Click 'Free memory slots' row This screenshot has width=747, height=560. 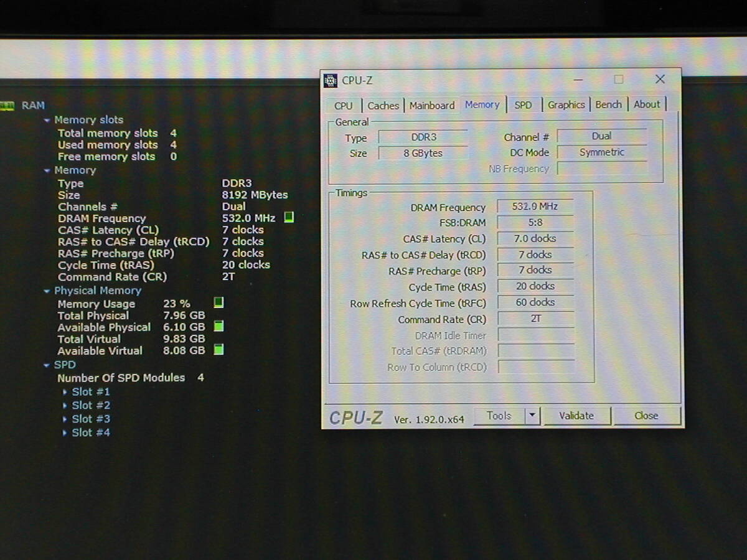(117, 157)
